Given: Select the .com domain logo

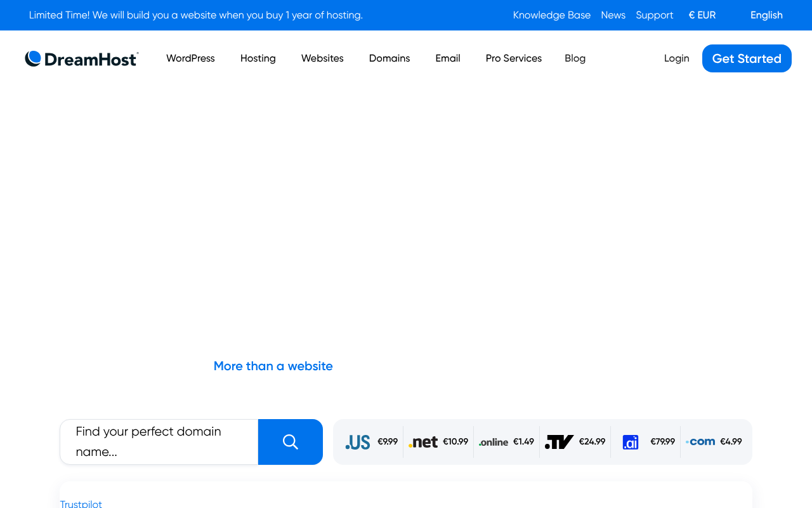Looking at the screenshot, I should (x=700, y=441).
